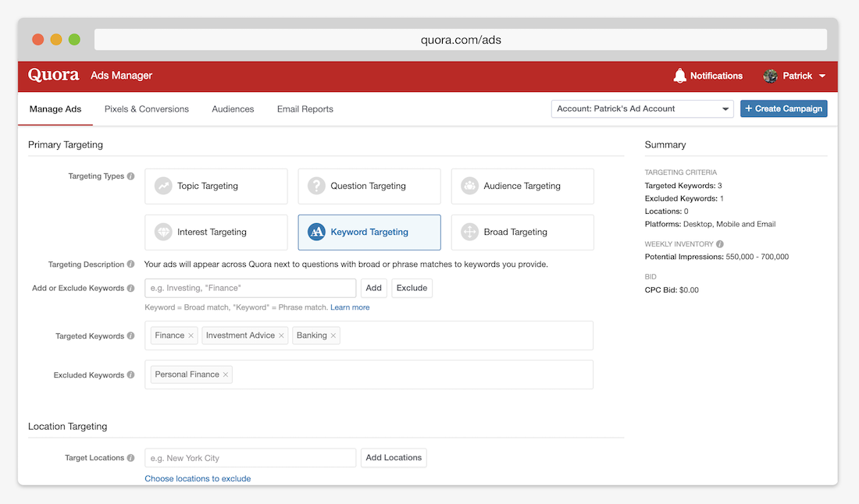Remove the Investment Advice keyword tag
This screenshot has width=859, height=504.
281,335
